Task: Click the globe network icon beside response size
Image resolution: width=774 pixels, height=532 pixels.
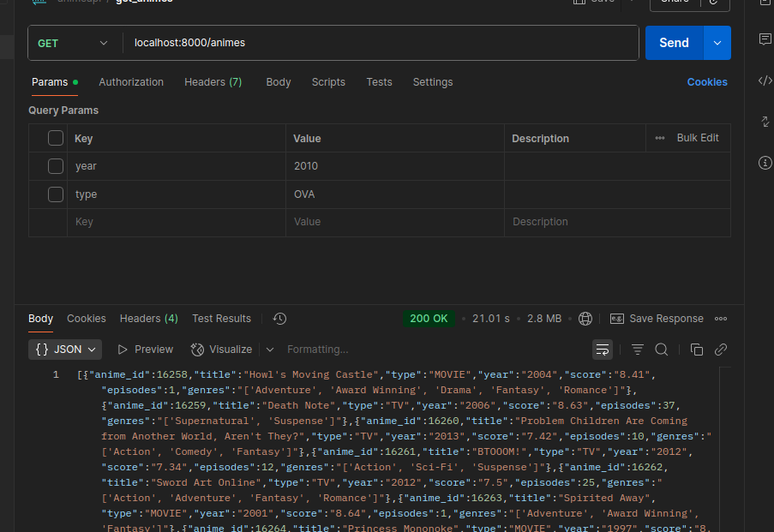Action: click(585, 319)
